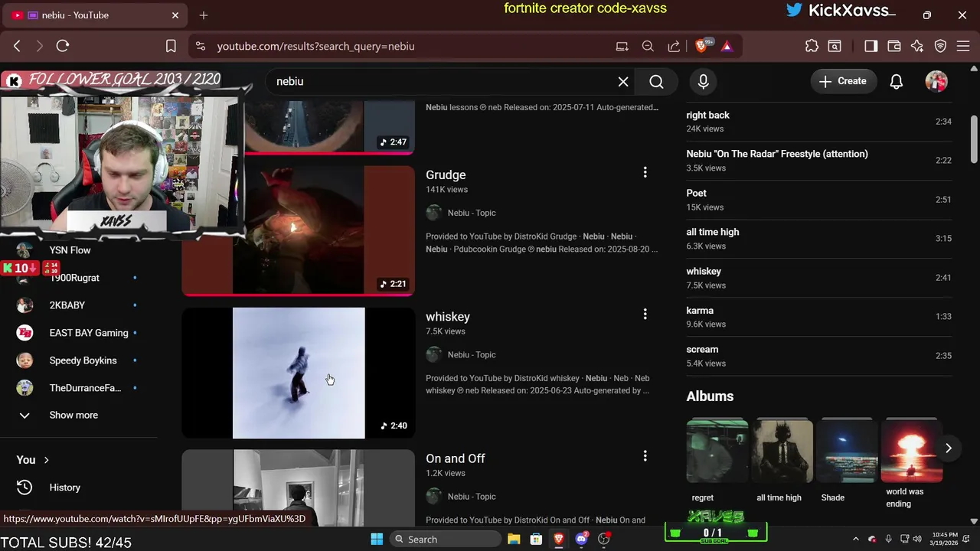Share this page via the share icon
This screenshot has height=551, width=980.
click(x=674, y=46)
